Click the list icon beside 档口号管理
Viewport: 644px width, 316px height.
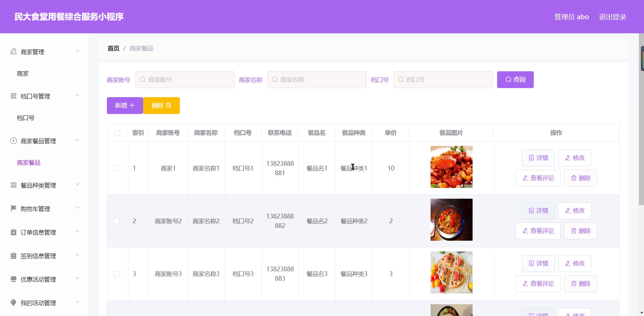[13, 96]
